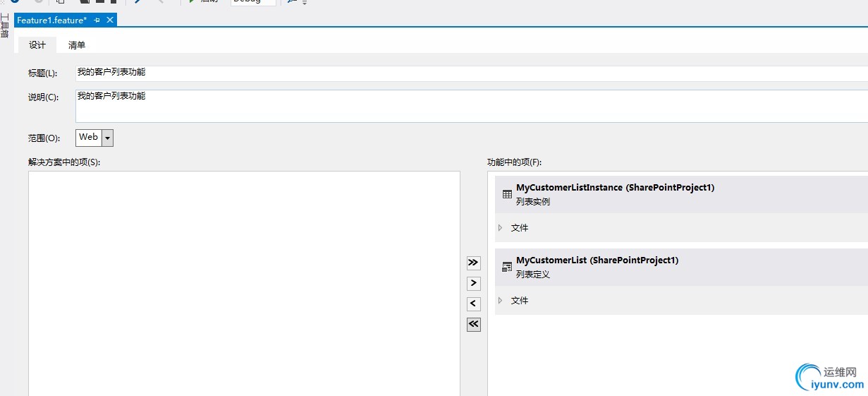
Task: Expand 文件 under MyCustomerListInstance
Action: pyautogui.click(x=500, y=227)
